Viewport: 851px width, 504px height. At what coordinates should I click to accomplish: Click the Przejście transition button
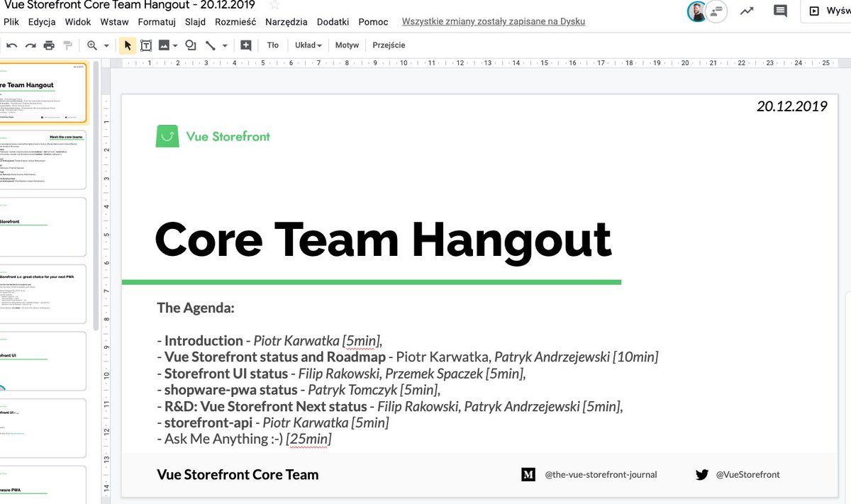click(x=389, y=45)
